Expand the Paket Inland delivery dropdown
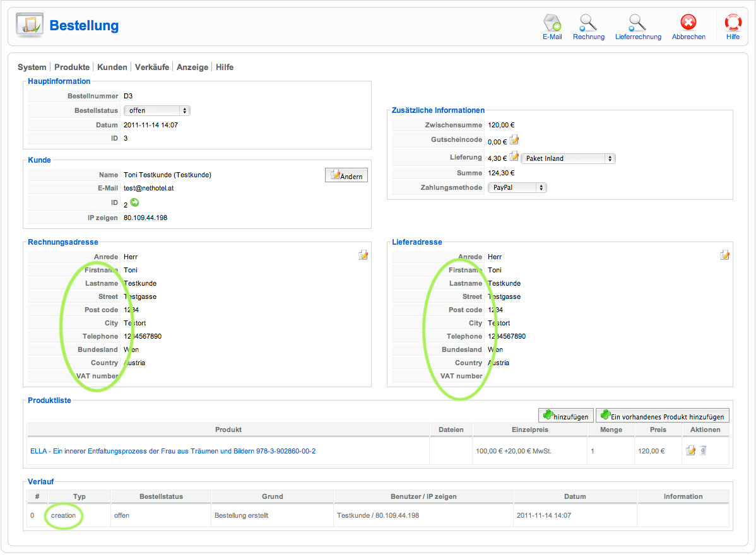Image resolution: width=756 pixels, height=555 pixels. pyautogui.click(x=567, y=158)
